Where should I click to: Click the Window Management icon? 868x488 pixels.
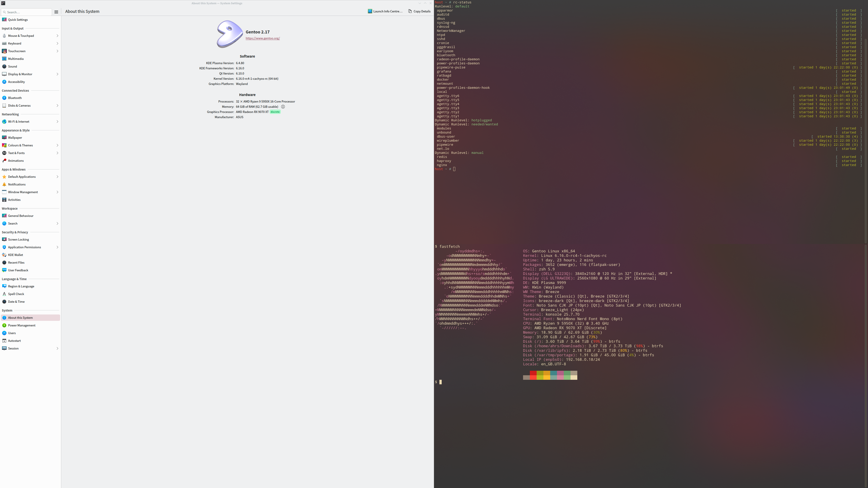[4, 192]
